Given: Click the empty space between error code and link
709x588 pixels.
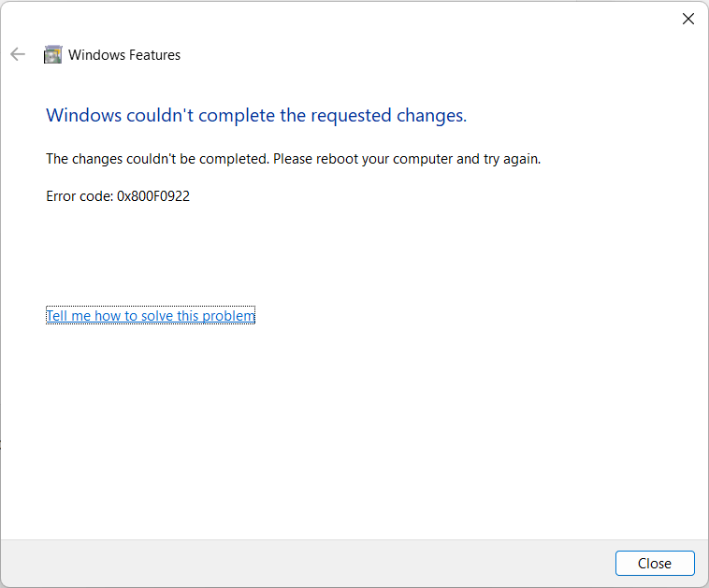Looking at the screenshot, I should [281, 254].
